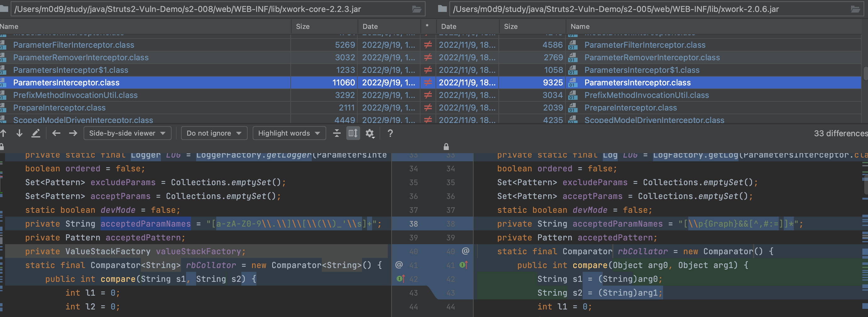Click not-equal icon for ParameterFilterInterceptor row
This screenshot has height=317, width=868.
pos(428,45)
